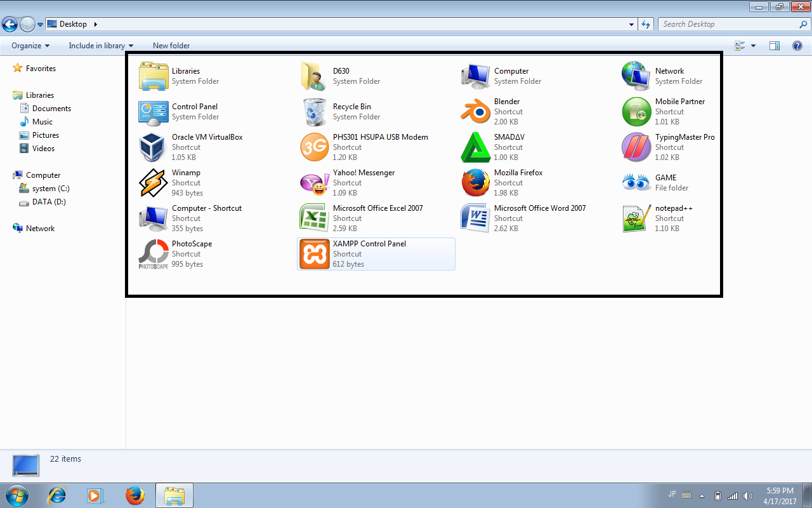Select Computer in the navigation pane
Screen dimensions: 812x508
[43, 175]
